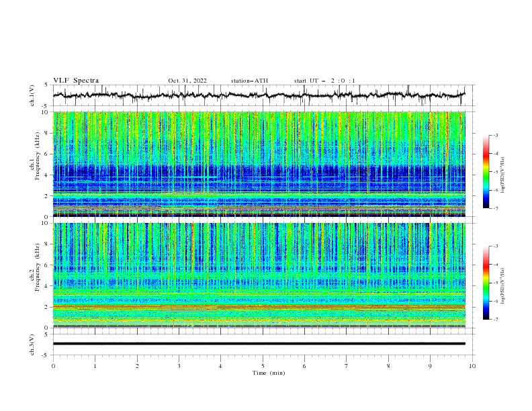532x411 pixels.
Task: Click the lower colorbar log(PSD)(V²/Hz) label
Action: pos(503,286)
